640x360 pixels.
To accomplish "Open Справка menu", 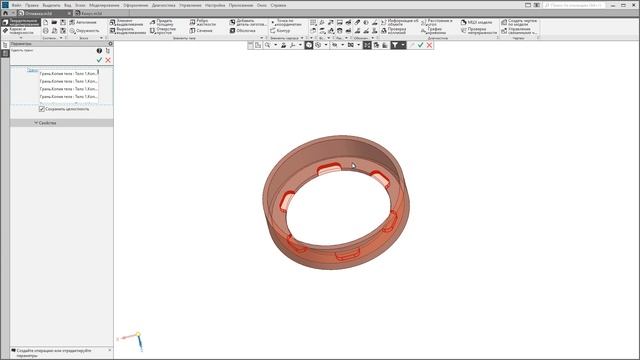I will tap(278, 5).
